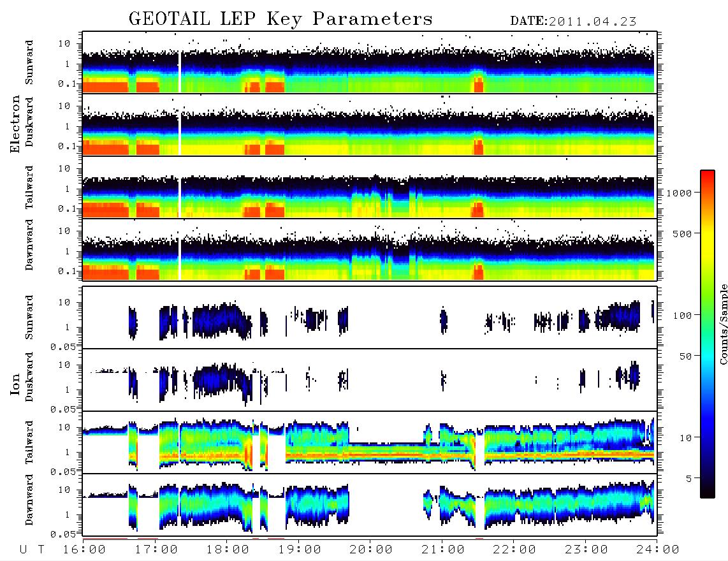Click inside the Electron Dawnward spectrogram panel
Viewport: 728px width, 561px height.
click(370, 249)
